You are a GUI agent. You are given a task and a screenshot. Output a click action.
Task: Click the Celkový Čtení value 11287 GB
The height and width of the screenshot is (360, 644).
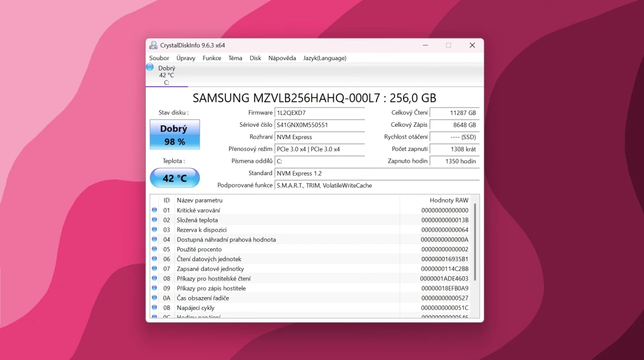(x=455, y=113)
